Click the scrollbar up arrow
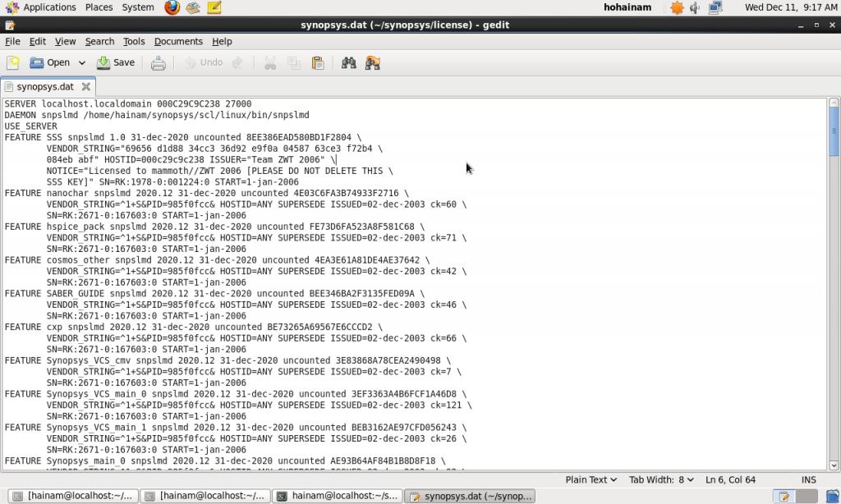 click(834, 103)
